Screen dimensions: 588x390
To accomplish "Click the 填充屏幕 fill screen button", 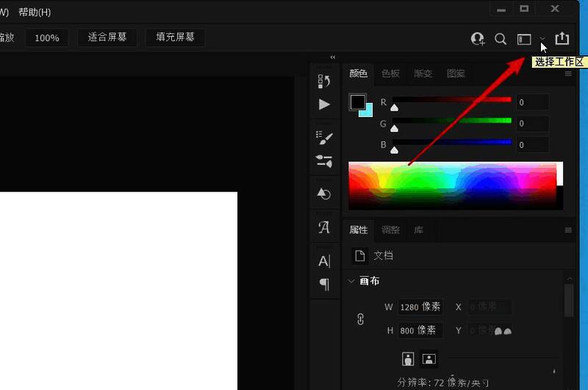I will pos(175,38).
